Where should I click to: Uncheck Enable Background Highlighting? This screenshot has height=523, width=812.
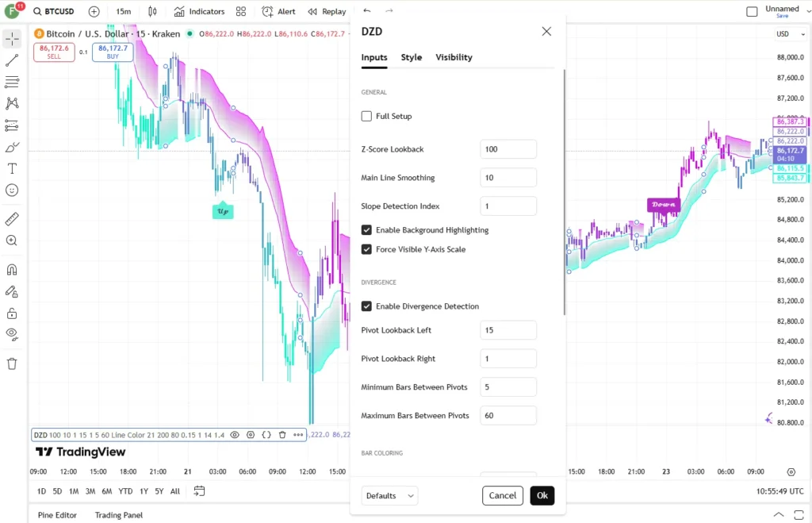pyautogui.click(x=366, y=230)
